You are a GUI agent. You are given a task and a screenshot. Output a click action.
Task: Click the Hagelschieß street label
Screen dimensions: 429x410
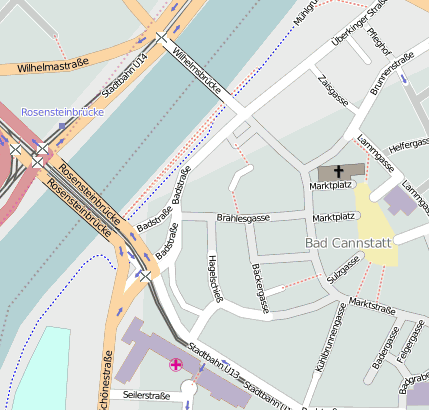pyautogui.click(x=215, y=279)
